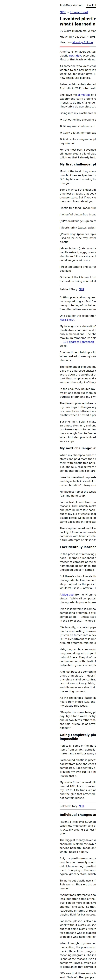Click recycling emoji beside Carry a kit
The height and width of the screenshot is (980, 96).
(61, 133)
